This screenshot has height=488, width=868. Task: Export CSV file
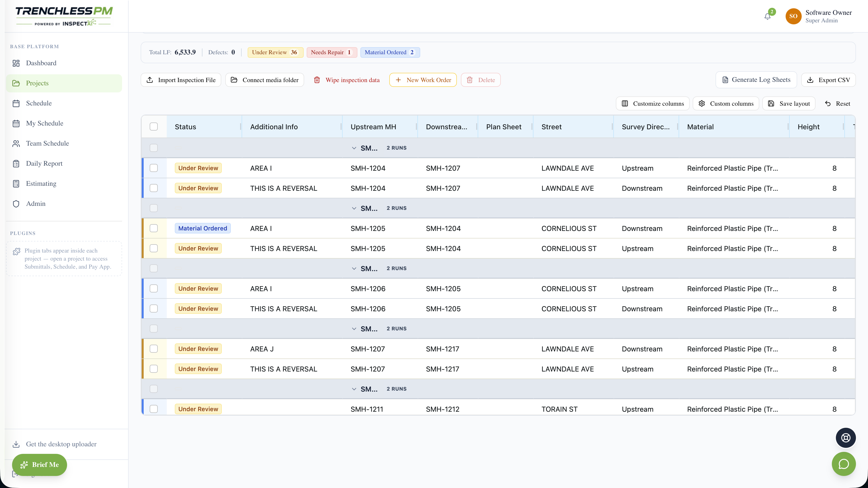(x=828, y=80)
